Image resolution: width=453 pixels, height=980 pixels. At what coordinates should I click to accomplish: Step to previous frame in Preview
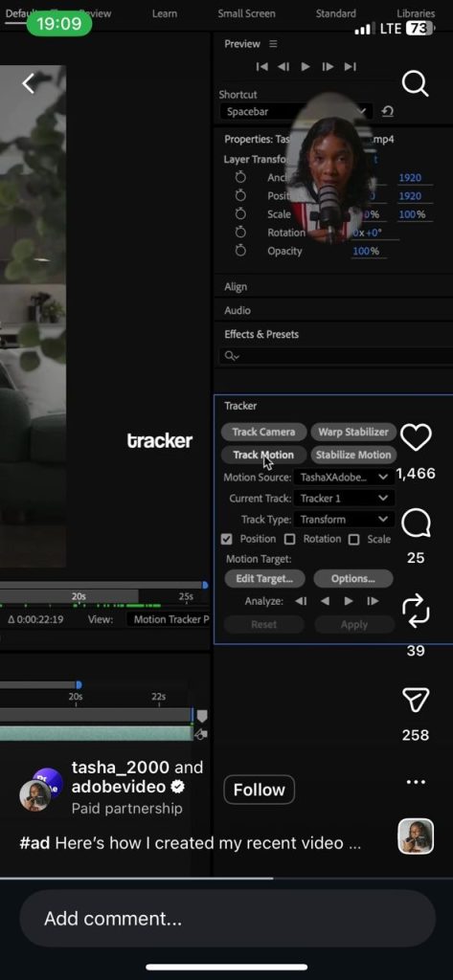tap(283, 67)
